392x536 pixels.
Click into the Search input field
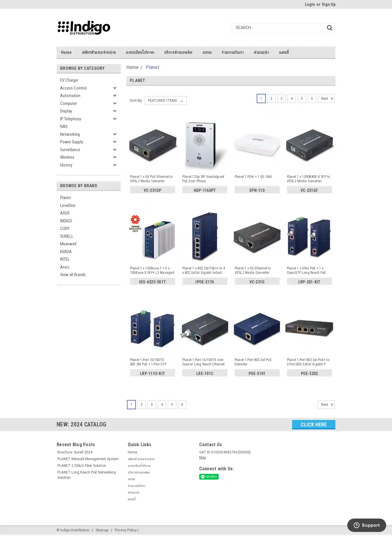[x=278, y=28]
